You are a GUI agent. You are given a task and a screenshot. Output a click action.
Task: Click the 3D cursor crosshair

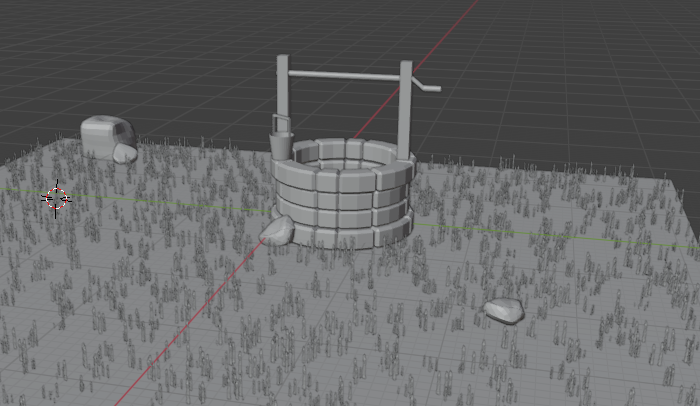57,198
